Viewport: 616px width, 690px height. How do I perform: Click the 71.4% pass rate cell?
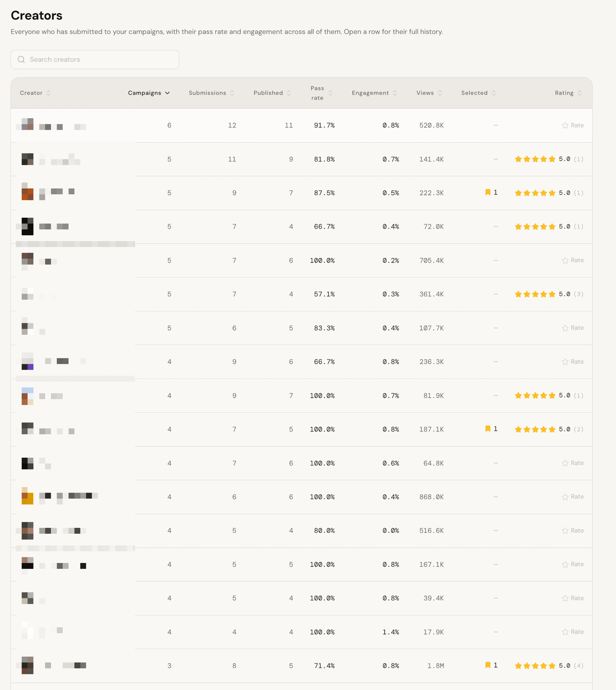tap(324, 666)
